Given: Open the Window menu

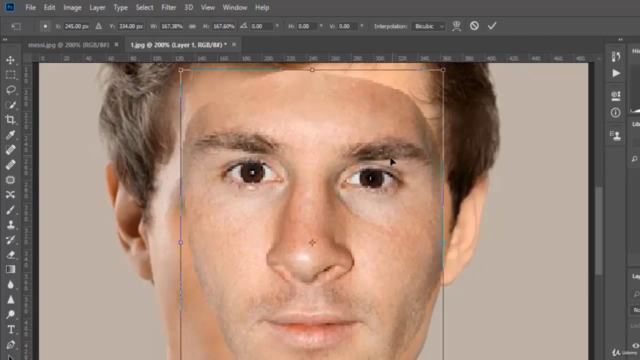Looking at the screenshot, I should click(235, 7).
